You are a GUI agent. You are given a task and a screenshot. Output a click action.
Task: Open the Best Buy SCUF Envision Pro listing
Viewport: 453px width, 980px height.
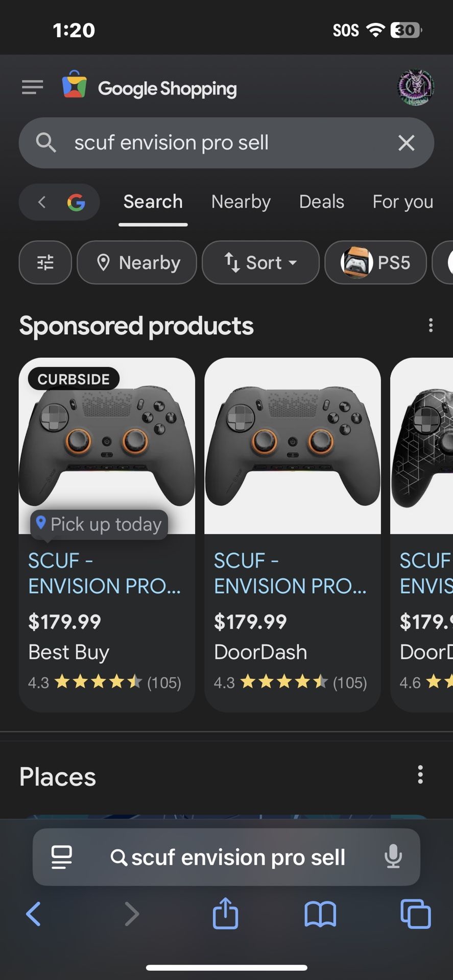(x=106, y=573)
